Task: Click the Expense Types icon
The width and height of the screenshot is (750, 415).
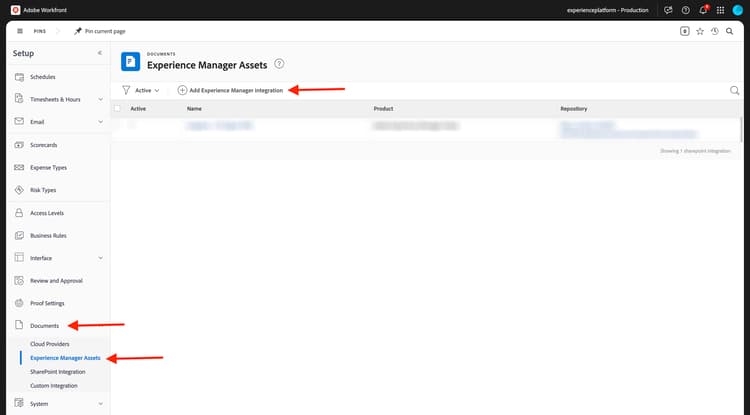Action: point(19,167)
